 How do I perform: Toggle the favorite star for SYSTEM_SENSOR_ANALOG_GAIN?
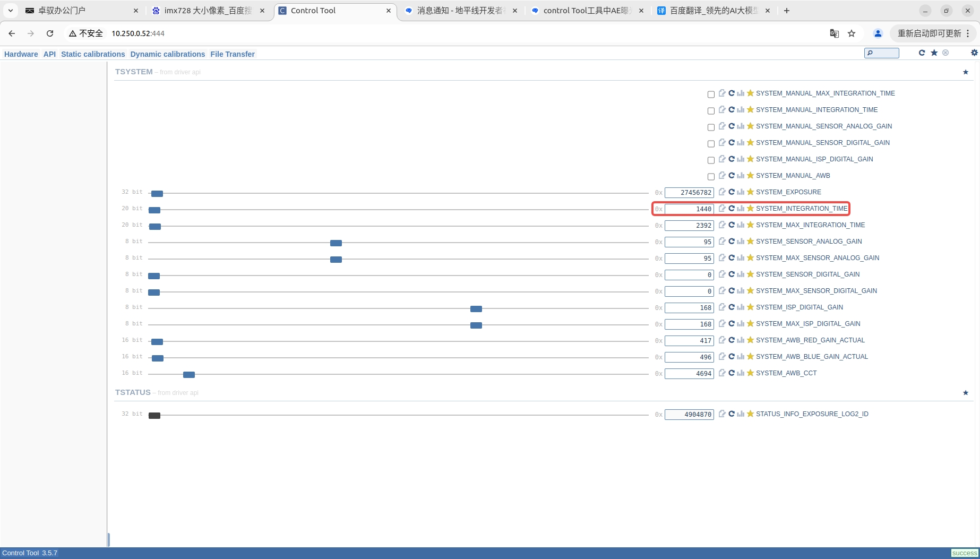click(x=750, y=242)
